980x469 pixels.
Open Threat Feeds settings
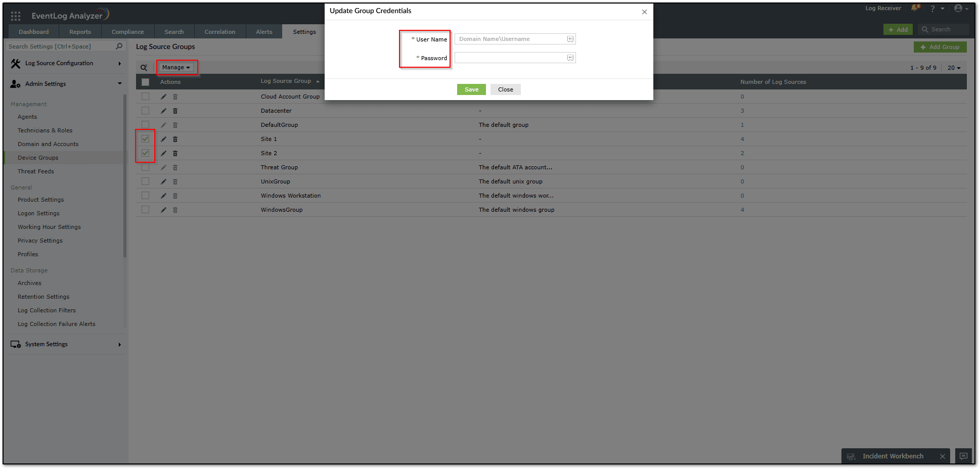tap(36, 171)
